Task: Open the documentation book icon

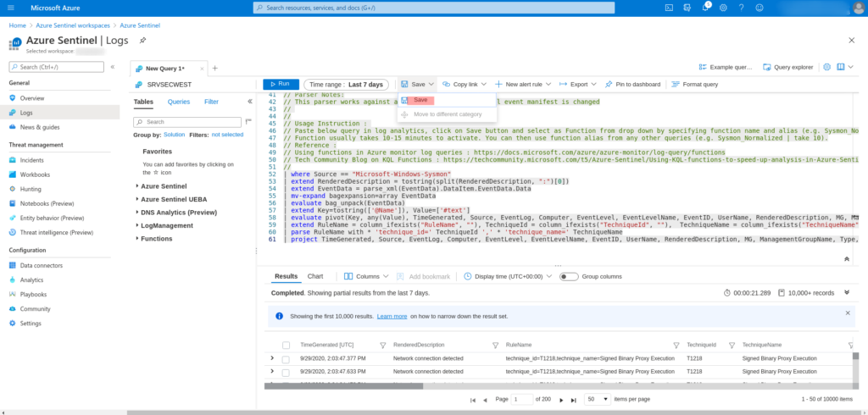Action: click(841, 67)
